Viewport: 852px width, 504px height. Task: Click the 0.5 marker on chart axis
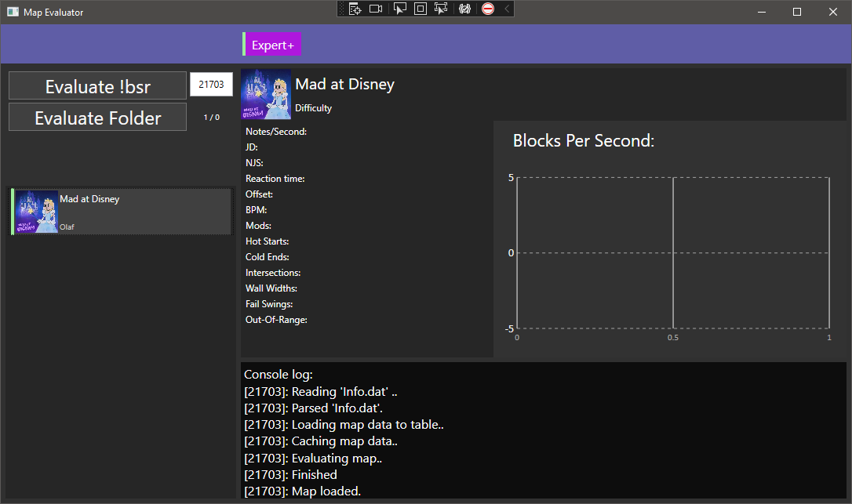[672, 337]
